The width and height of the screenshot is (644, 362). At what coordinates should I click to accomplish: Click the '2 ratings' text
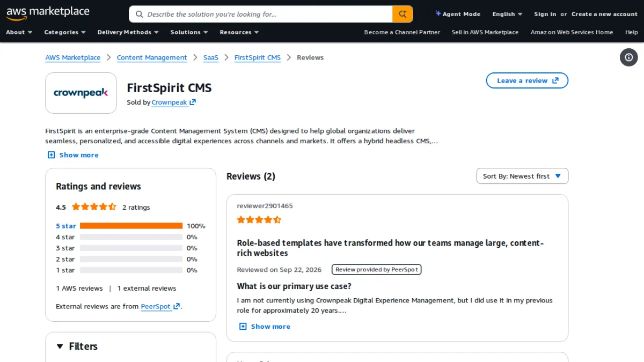136,208
